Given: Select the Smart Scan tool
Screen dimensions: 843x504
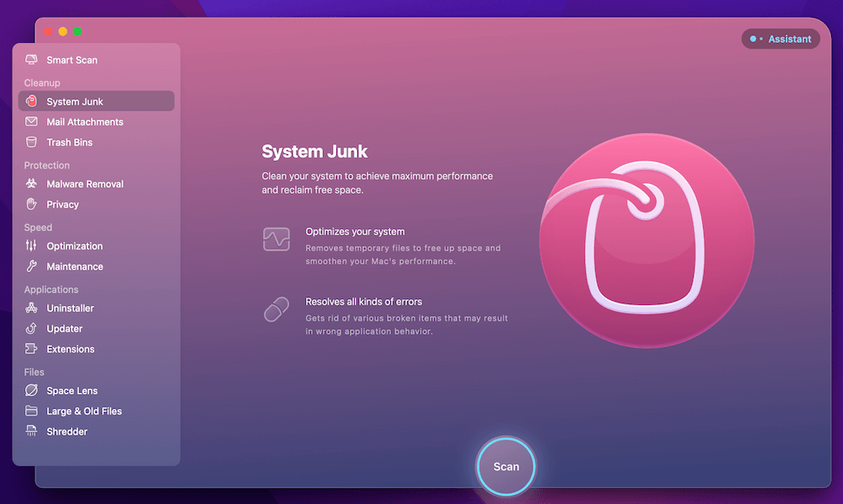Looking at the screenshot, I should tap(73, 60).
